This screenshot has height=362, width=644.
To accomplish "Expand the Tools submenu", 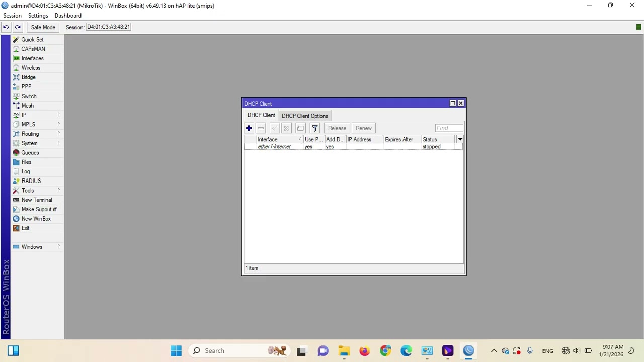I will click(x=38, y=191).
